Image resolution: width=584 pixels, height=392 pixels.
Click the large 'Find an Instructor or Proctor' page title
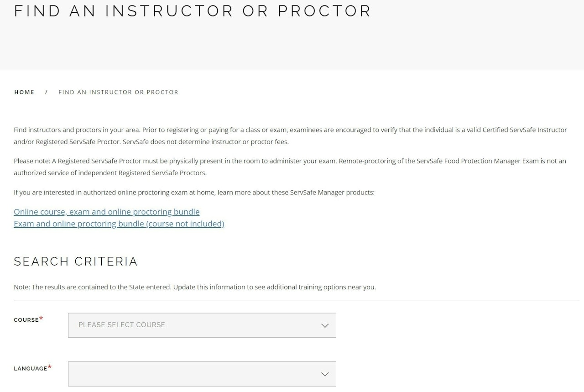[193, 11]
